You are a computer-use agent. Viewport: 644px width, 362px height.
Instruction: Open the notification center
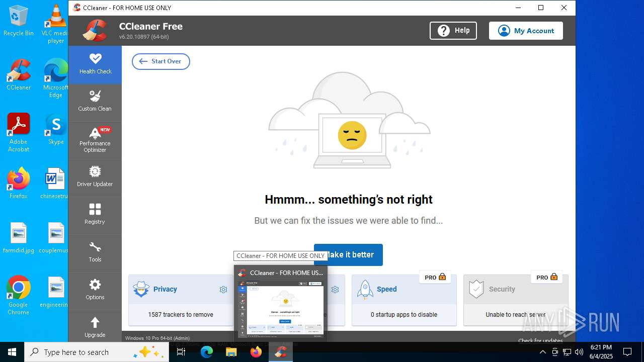tap(627, 352)
